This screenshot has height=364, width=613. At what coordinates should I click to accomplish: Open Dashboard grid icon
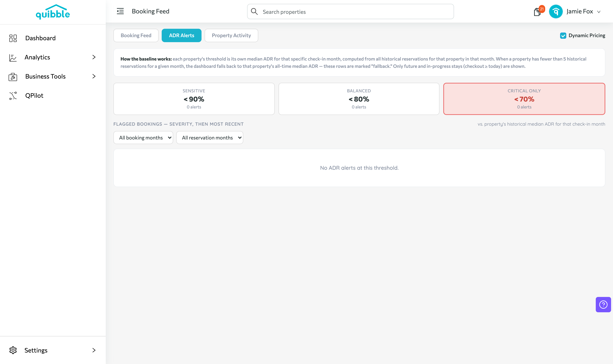click(13, 38)
